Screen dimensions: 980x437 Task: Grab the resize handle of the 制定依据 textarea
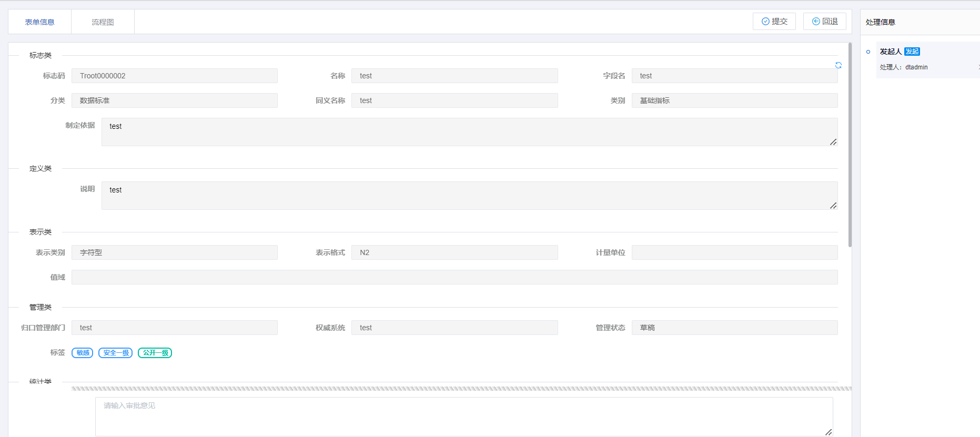point(833,142)
